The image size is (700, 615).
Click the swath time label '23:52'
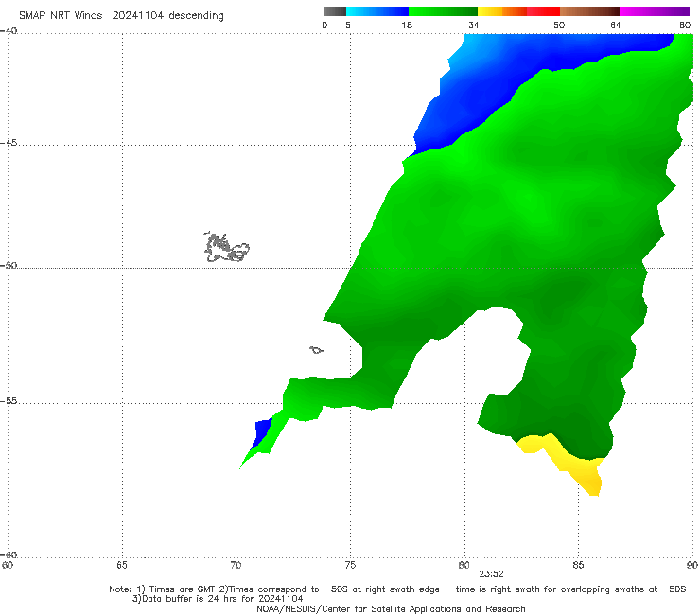pyautogui.click(x=492, y=574)
